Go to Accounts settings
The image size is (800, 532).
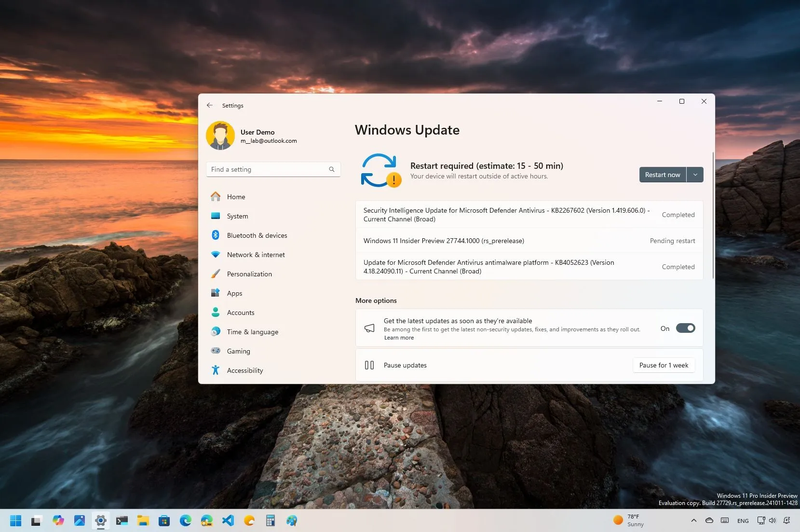pyautogui.click(x=274, y=313)
